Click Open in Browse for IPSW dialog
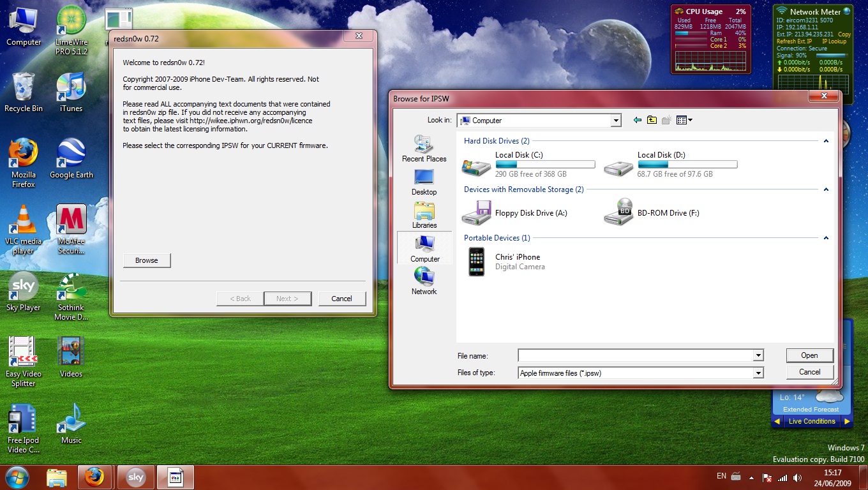868x490 pixels. coord(809,355)
